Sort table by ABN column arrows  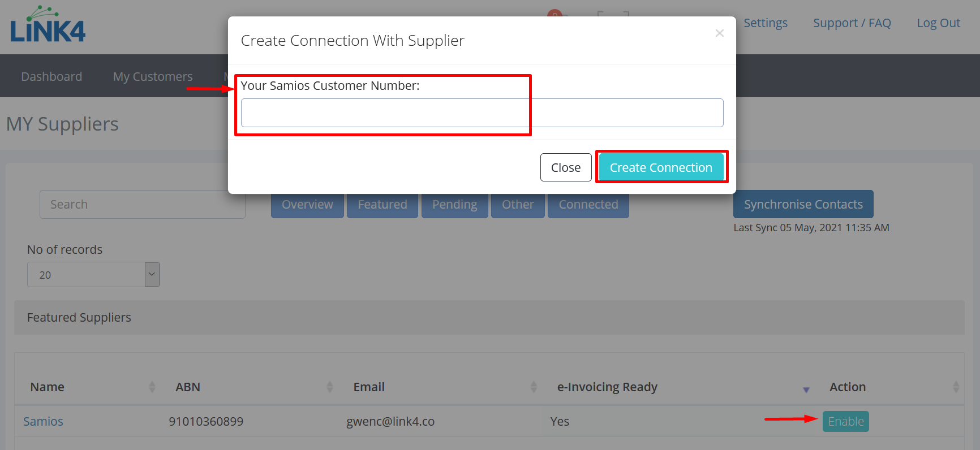(x=330, y=387)
